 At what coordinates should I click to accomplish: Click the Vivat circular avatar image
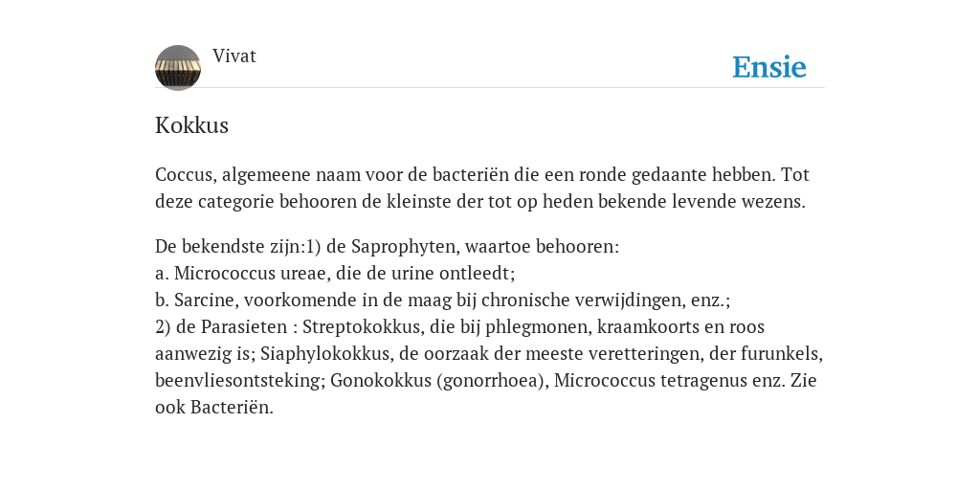click(x=178, y=68)
